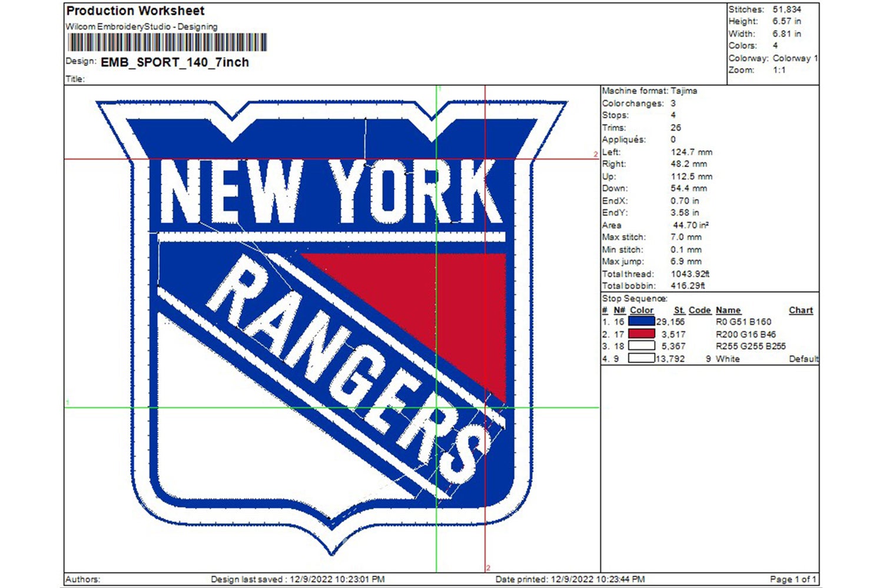Click the design name EMB_SPORT_140_7inch

pos(174,62)
